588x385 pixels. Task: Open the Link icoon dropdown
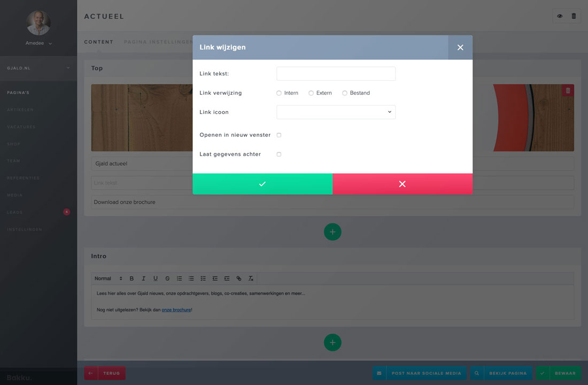336,112
